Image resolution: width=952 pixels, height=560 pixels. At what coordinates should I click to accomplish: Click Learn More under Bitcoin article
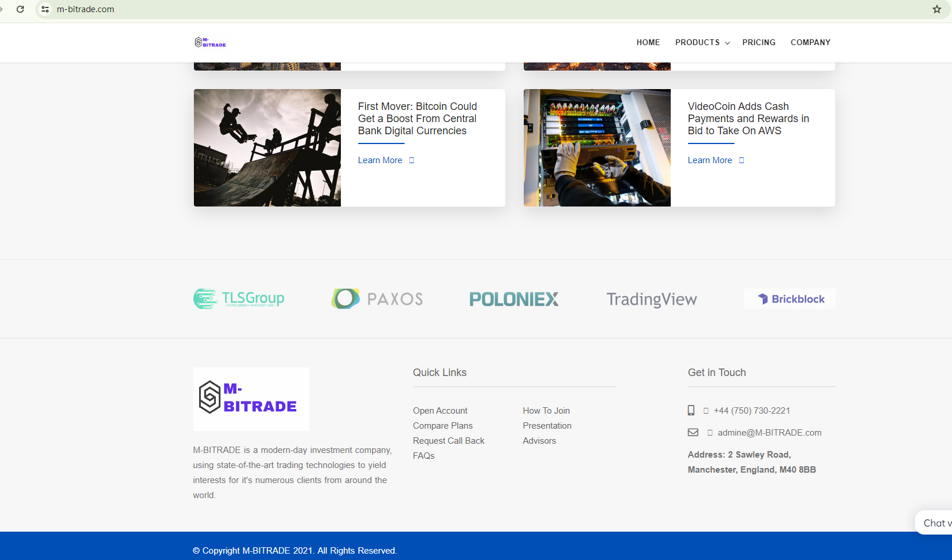[x=380, y=160]
